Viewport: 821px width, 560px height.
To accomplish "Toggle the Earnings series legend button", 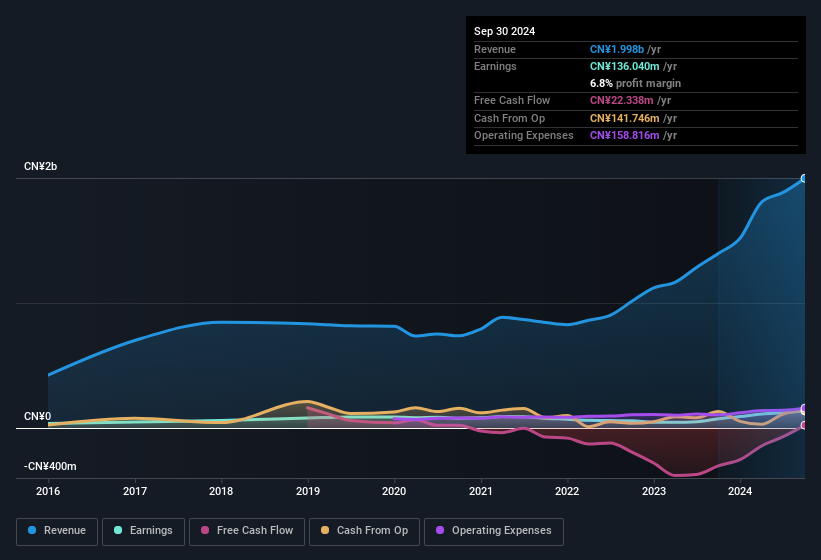I will point(143,531).
